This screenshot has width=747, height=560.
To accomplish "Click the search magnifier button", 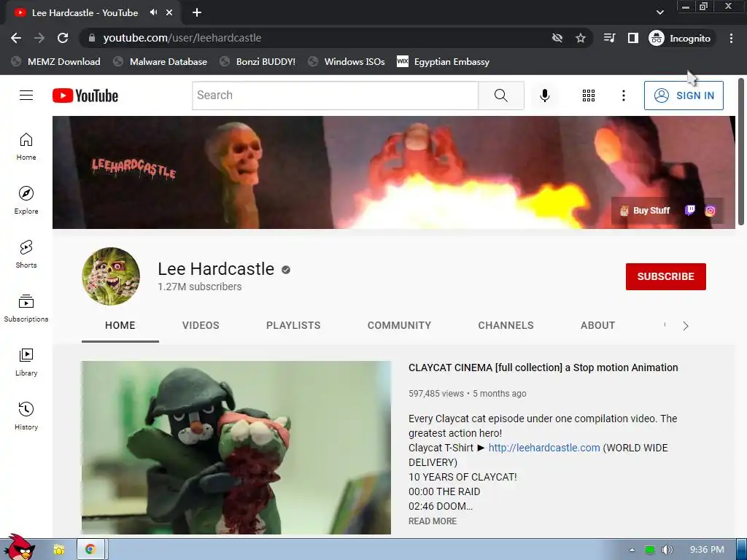I will (x=500, y=96).
